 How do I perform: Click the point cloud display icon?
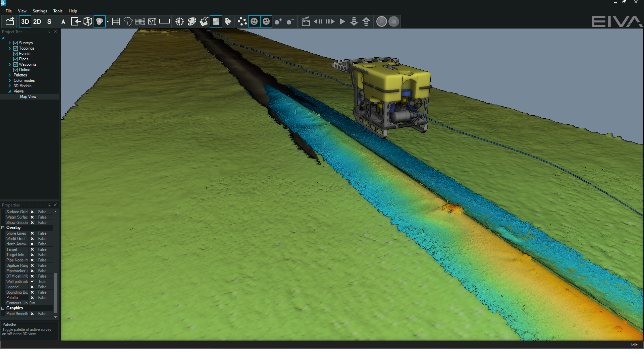click(x=242, y=21)
